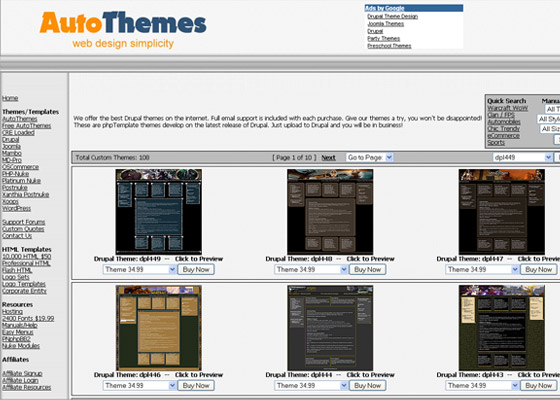Buy Now the dpl449 theme
Viewport: 560px width, 400px height.
tap(196, 270)
